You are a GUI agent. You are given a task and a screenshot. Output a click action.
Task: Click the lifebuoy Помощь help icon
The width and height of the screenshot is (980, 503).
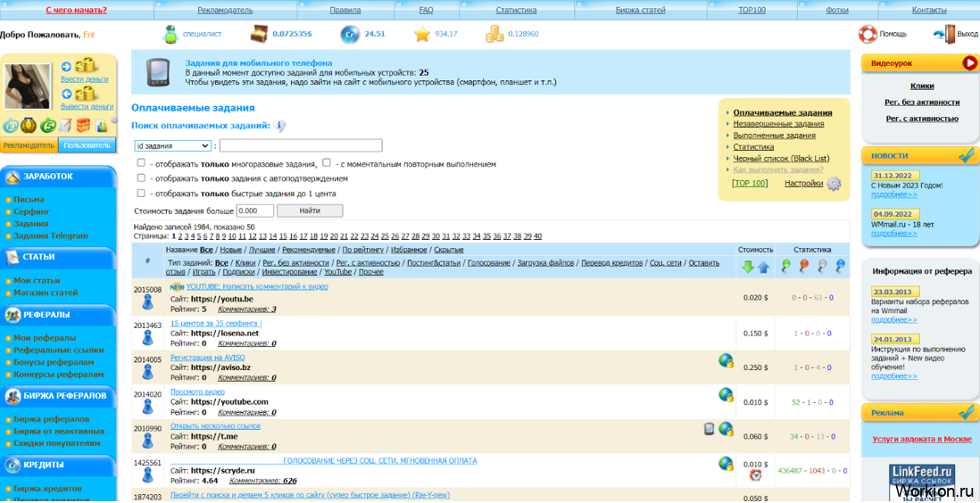868,34
